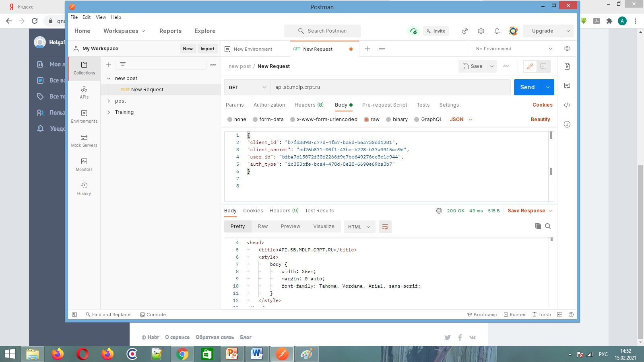Screen dimensions: 644x362
Task: Open the capture requests satellite icon
Action: (465, 31)
